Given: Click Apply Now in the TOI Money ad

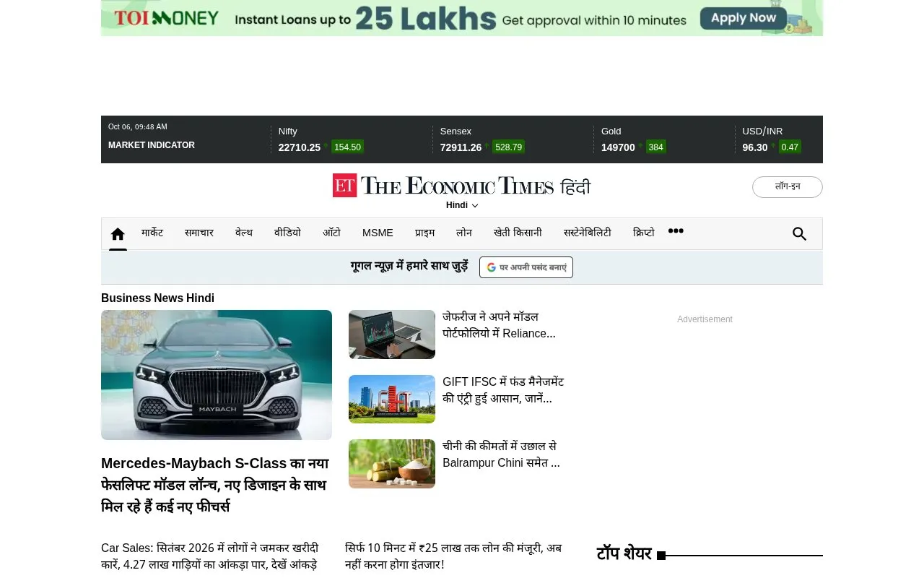Looking at the screenshot, I should (742, 18).
